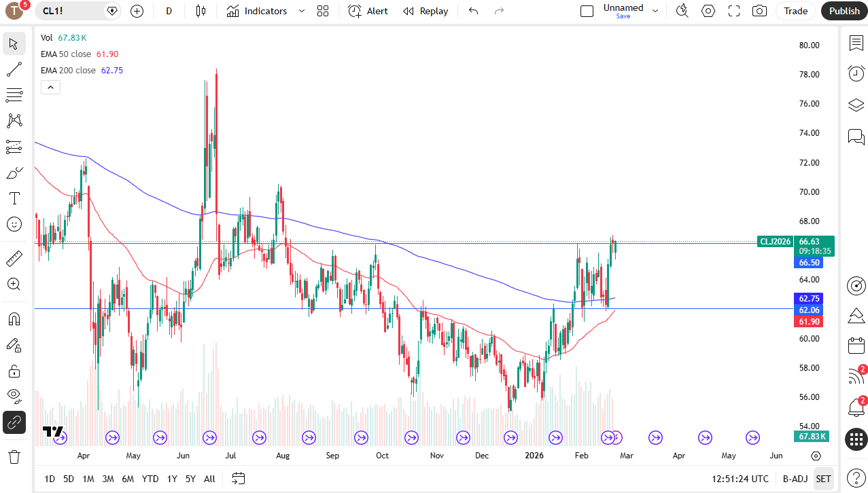Click the CL1! symbol search field

[x=80, y=11]
